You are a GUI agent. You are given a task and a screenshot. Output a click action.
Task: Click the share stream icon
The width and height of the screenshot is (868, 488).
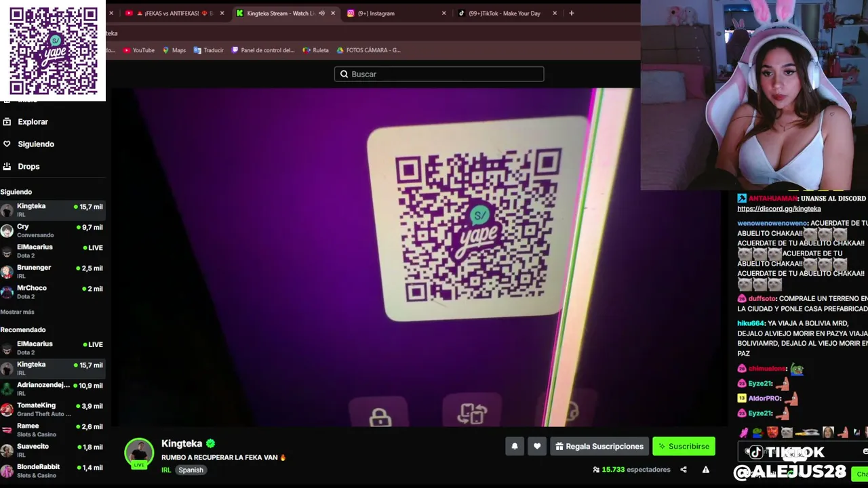(x=684, y=470)
